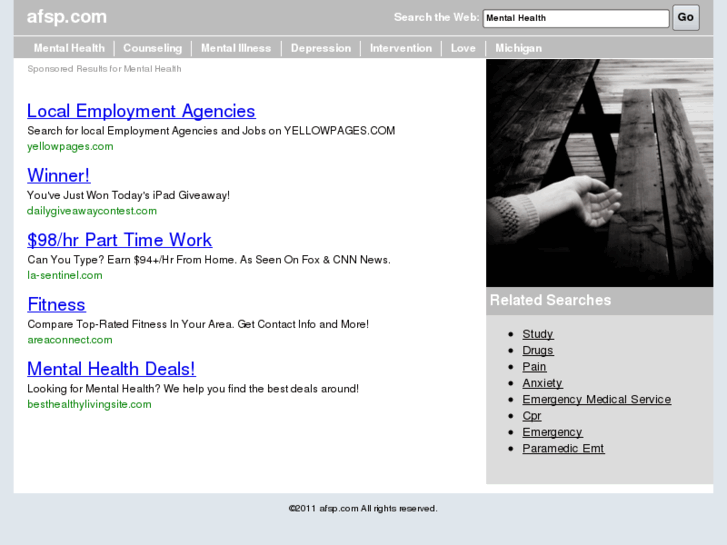Visit the dailygiveawaycontest.com URL
The height and width of the screenshot is (545, 727).
92,211
